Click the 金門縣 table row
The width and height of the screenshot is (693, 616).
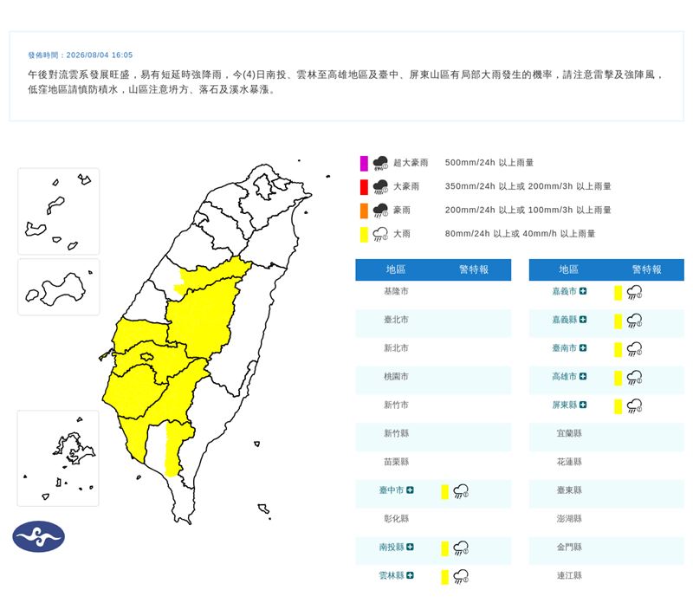606,550
